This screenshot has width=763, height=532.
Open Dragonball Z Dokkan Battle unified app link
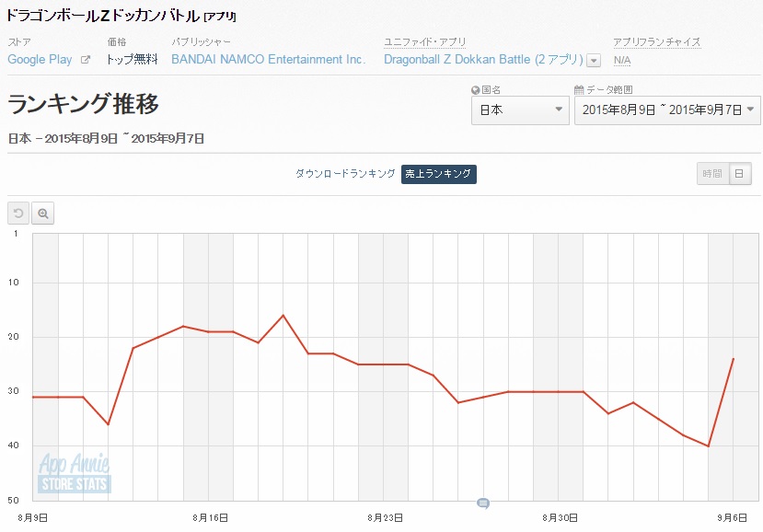pos(483,60)
